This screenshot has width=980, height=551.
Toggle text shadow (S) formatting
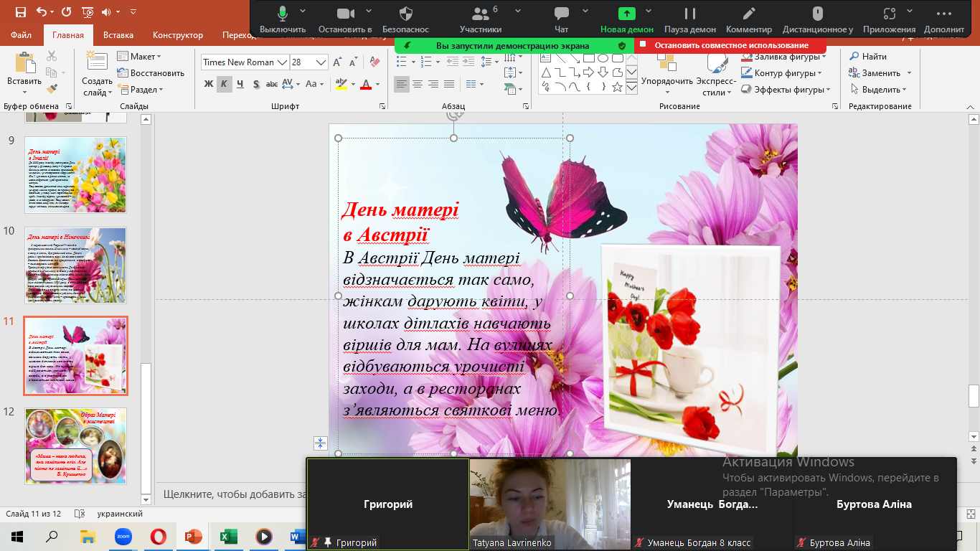255,84
